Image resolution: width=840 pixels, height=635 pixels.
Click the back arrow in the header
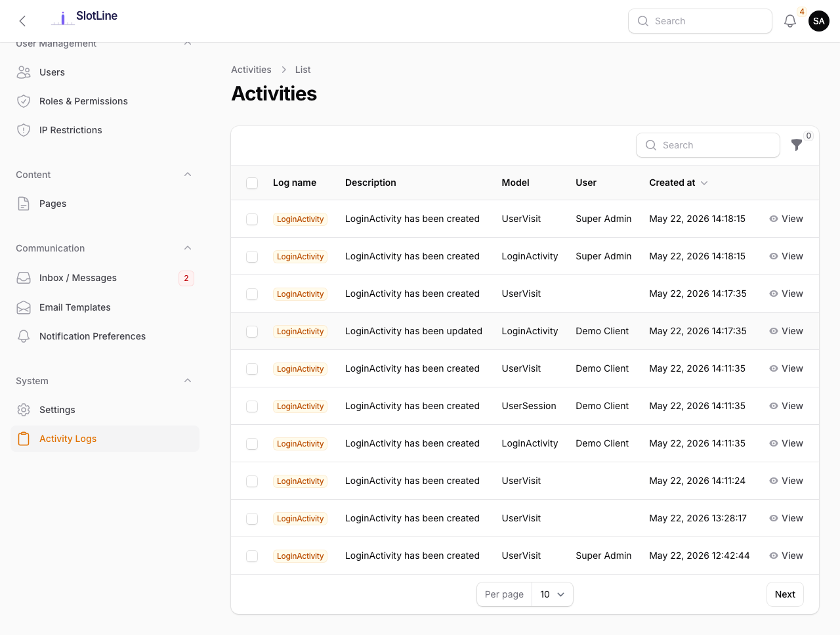(x=22, y=21)
